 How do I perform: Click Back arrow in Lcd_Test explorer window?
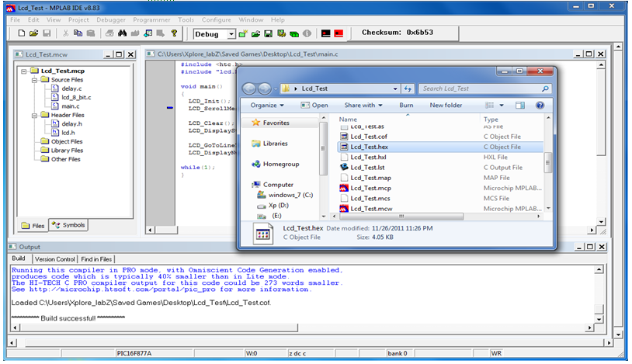(249, 88)
